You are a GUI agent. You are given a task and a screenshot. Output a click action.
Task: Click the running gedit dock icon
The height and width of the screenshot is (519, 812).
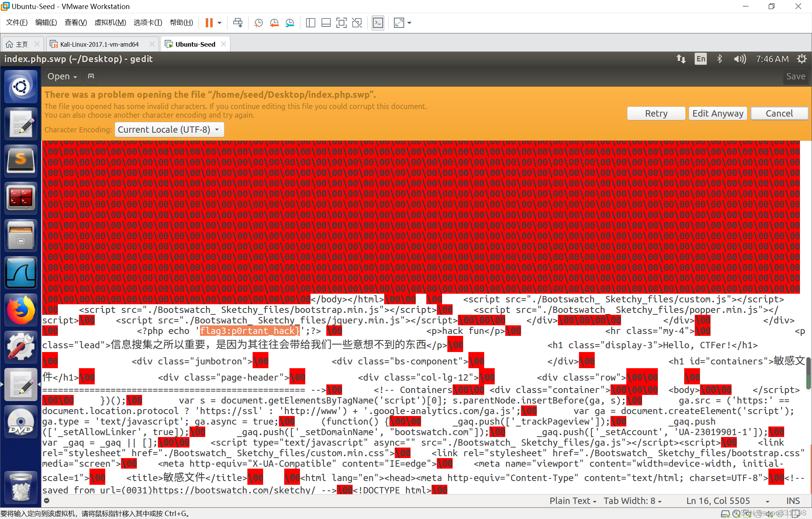click(21, 384)
